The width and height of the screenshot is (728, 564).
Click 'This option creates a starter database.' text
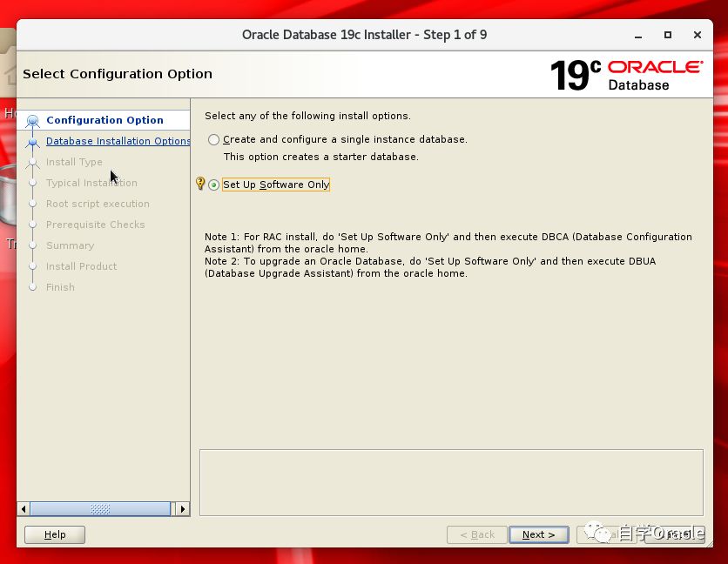tap(320, 157)
